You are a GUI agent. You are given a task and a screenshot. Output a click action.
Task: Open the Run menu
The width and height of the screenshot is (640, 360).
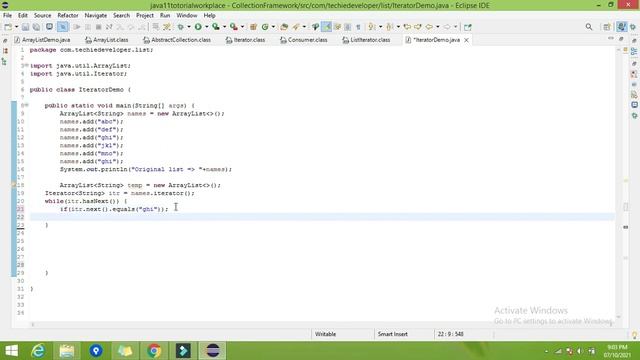pyautogui.click(x=165, y=16)
